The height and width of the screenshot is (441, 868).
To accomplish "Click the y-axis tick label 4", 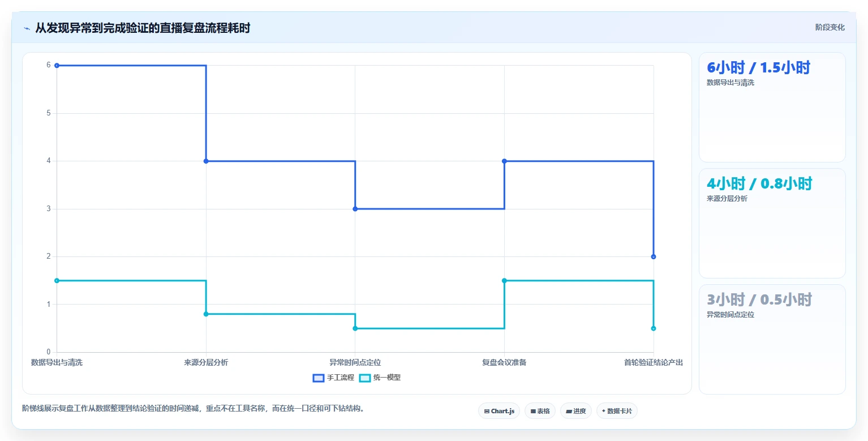I will click(x=49, y=161).
